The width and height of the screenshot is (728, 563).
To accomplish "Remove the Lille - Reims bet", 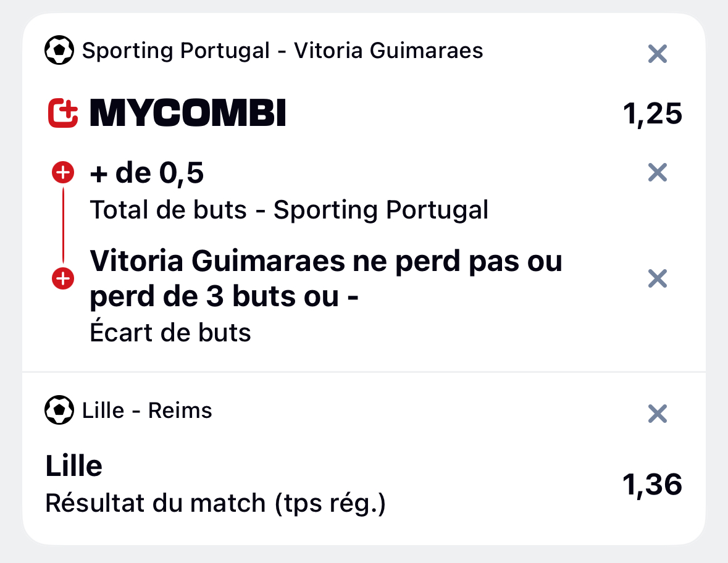I will tap(658, 414).
